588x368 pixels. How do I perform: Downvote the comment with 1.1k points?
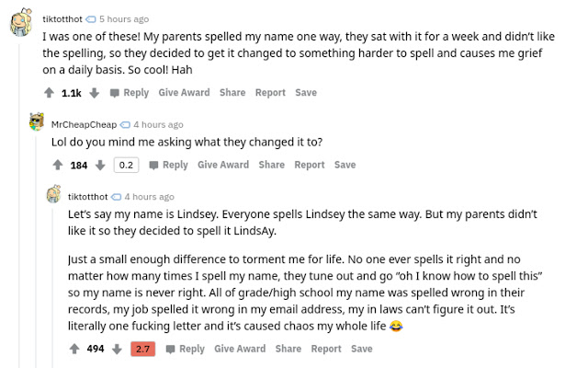94,93
